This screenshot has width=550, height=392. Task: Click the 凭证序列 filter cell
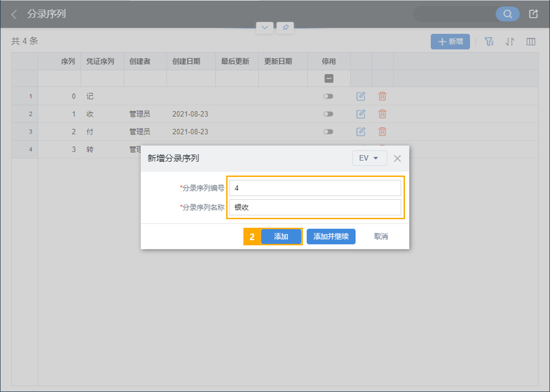pyautogui.click(x=102, y=79)
